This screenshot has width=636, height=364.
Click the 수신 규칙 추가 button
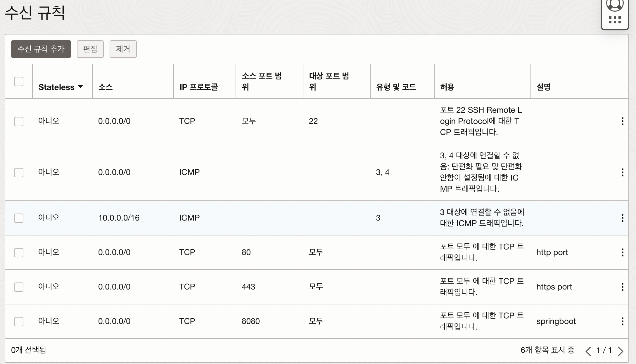[x=41, y=49]
